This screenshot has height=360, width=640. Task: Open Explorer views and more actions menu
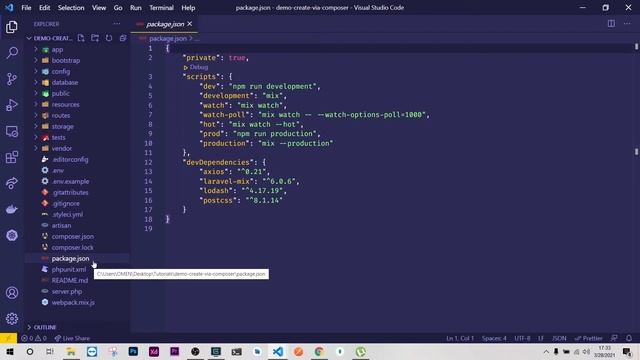116,24
